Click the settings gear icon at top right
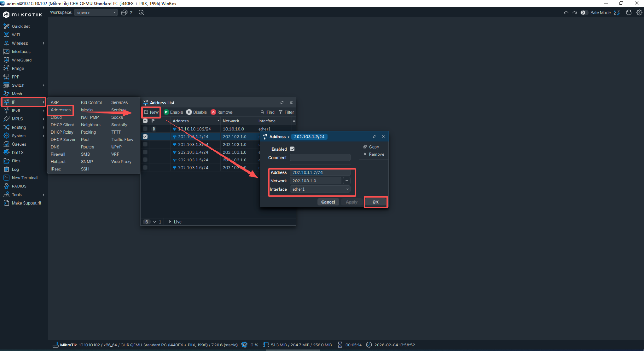 pos(639,12)
